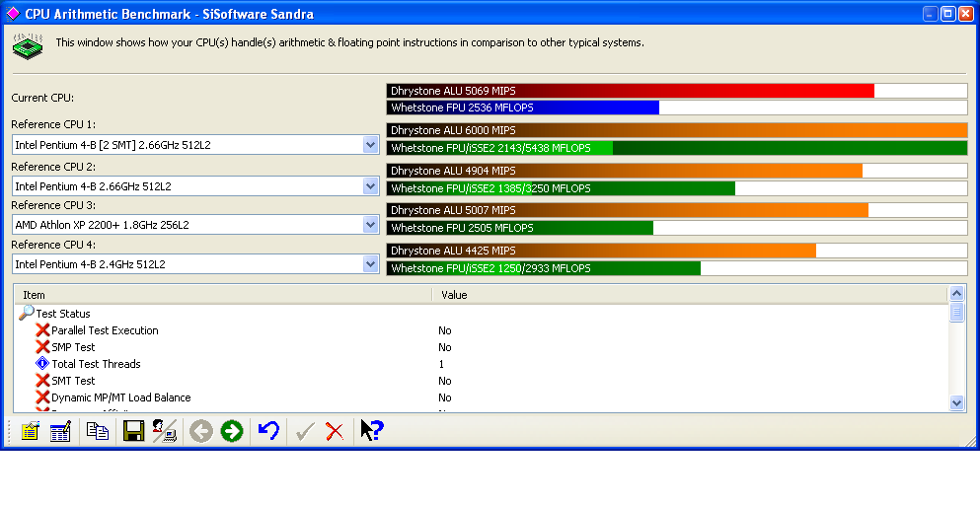Click the edit table with pencil icon

pos(60,431)
